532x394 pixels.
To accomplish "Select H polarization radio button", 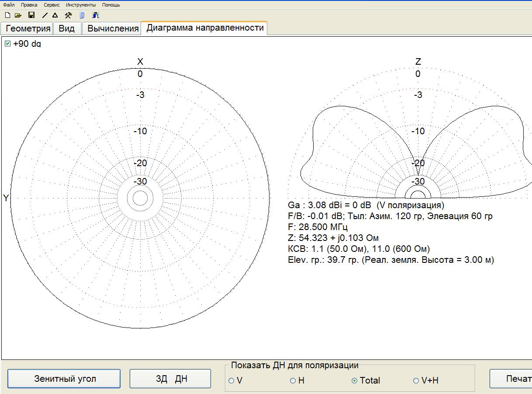I will tap(293, 380).
